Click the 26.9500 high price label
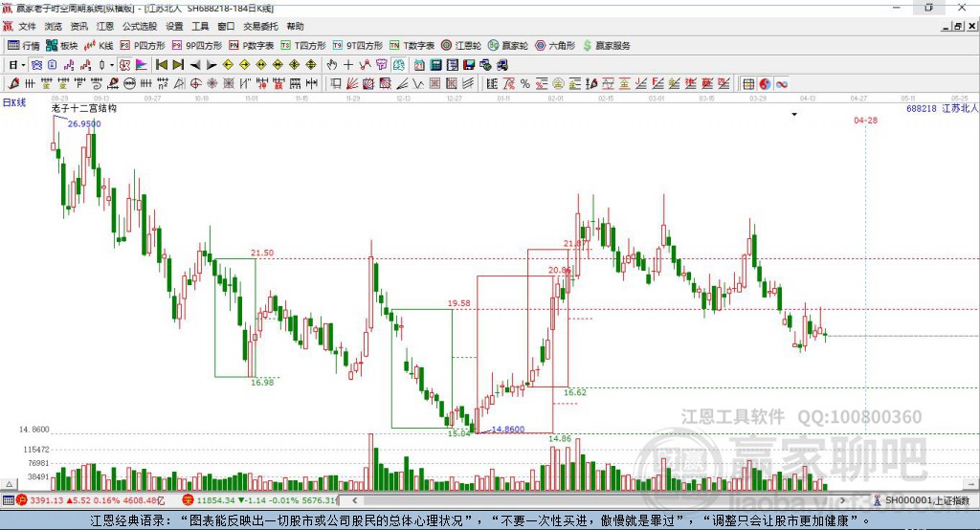Image resolution: width=980 pixels, height=530 pixels. click(x=84, y=123)
